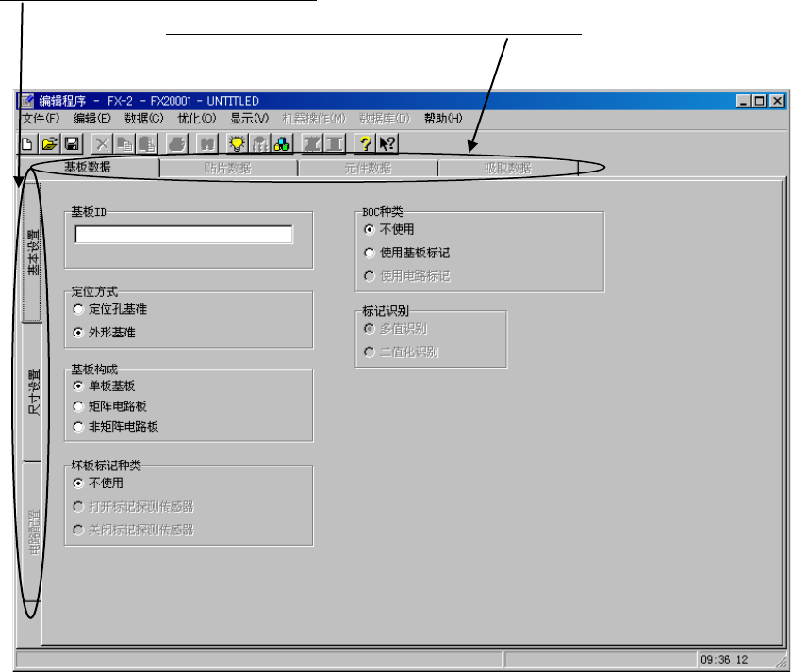
Task: Open the 显示(V) menu
Action: (249, 118)
